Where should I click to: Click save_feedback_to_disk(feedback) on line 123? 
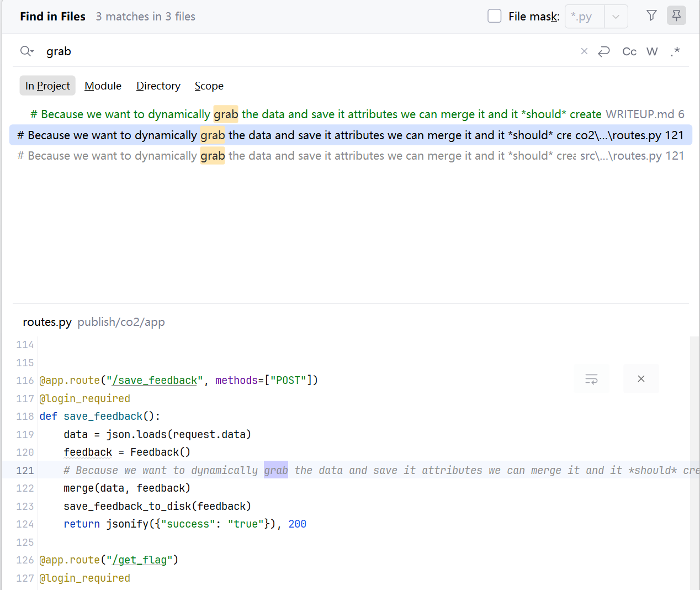coord(157,507)
